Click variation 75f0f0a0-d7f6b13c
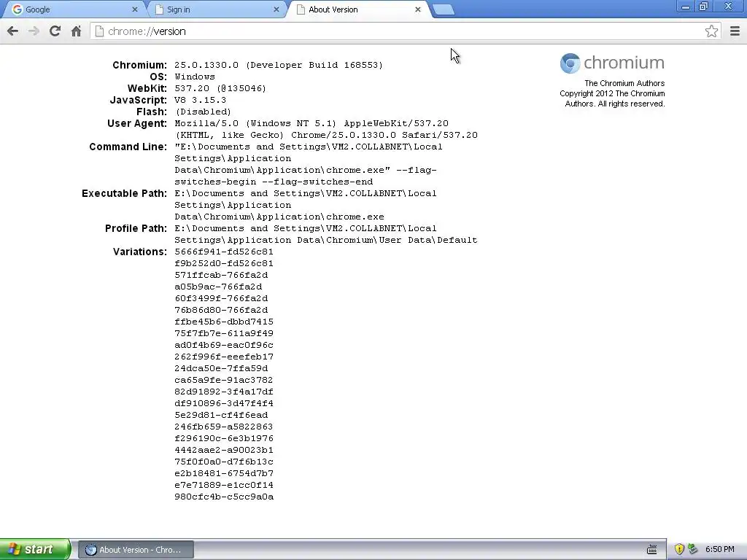 click(224, 462)
